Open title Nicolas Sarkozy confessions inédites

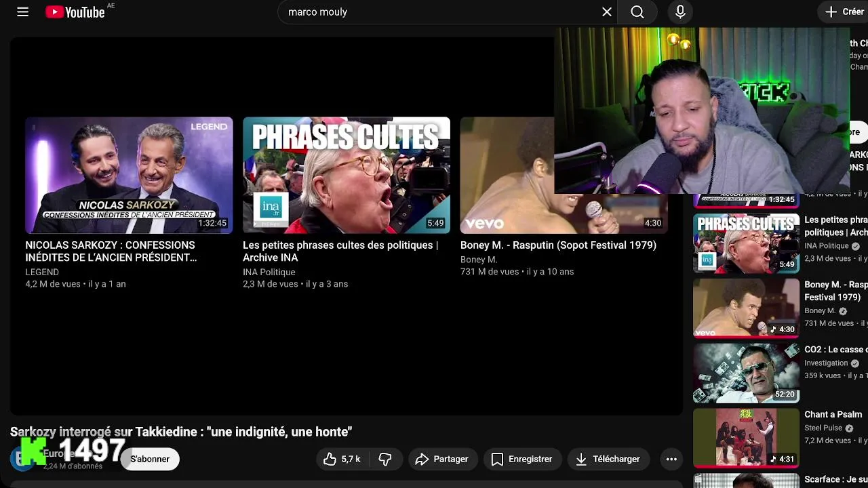[x=111, y=251]
